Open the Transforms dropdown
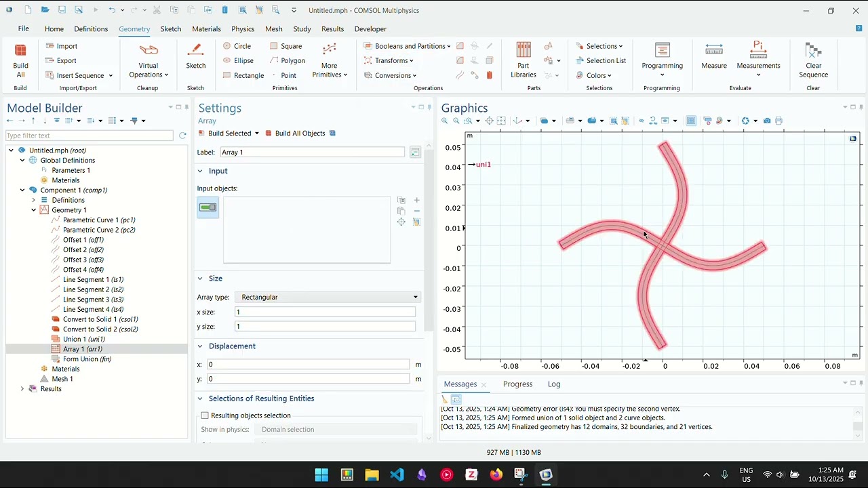Image resolution: width=868 pixels, height=488 pixels. (x=389, y=60)
